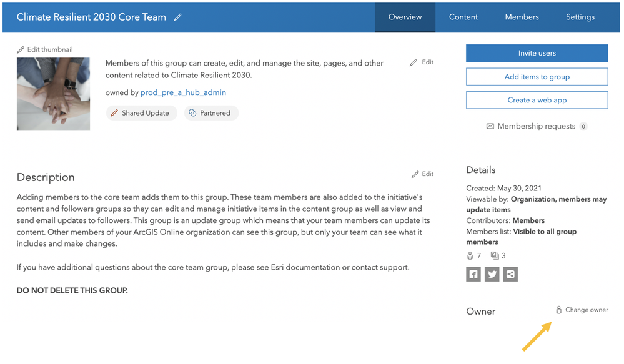The height and width of the screenshot is (364, 624).
Task: Edit the Description section
Action: pyautogui.click(x=423, y=174)
